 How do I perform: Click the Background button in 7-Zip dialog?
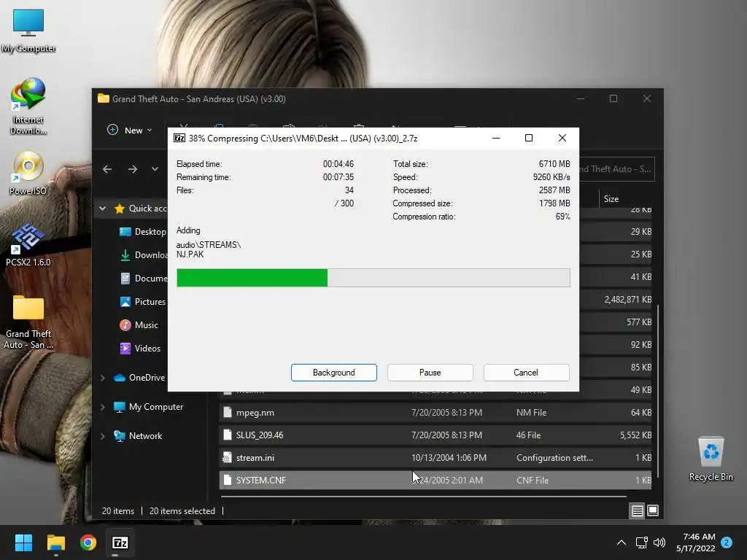[x=333, y=373]
